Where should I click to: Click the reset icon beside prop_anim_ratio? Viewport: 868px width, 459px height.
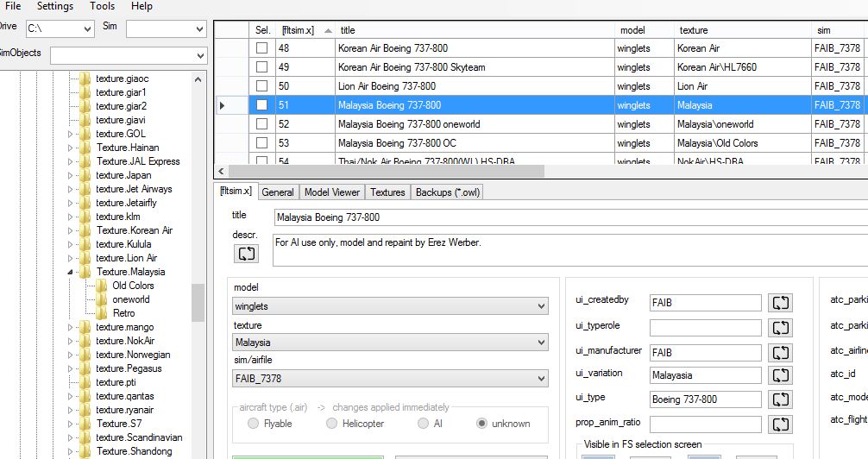point(781,424)
